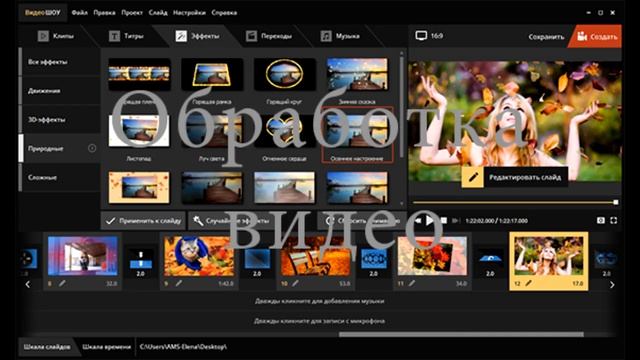This screenshot has width=640, height=360.
Task: Click the pencil edit icon on slide 11
Action: pos(412,283)
